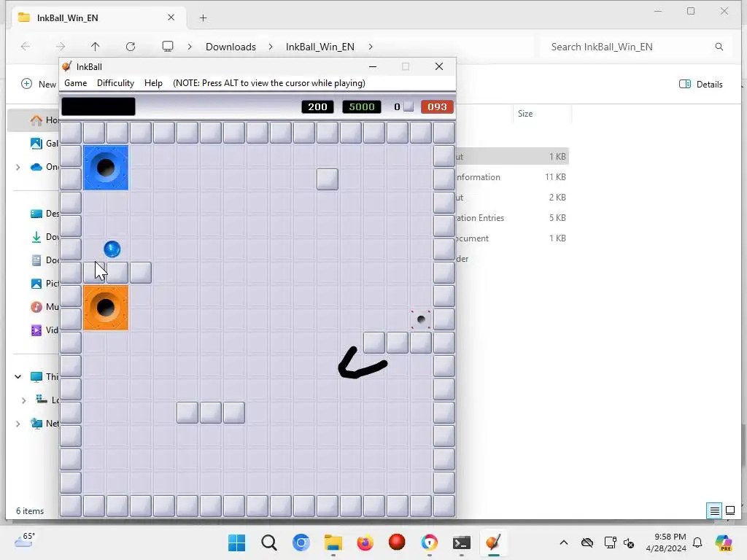Viewport: 747px width, 560px height.
Task: Open Copilot from the taskbar
Action: point(724,542)
